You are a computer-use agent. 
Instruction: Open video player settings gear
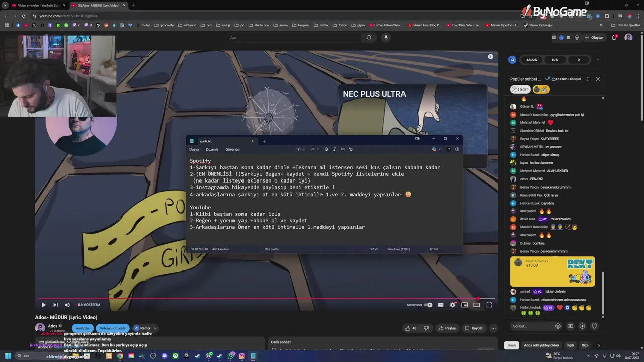(x=453, y=305)
